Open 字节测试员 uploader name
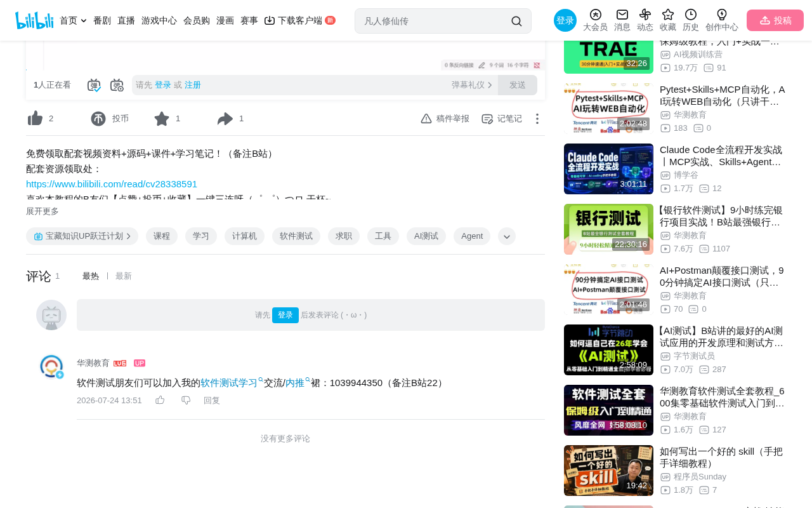Viewport: 812px width, 508px height. [x=694, y=356]
